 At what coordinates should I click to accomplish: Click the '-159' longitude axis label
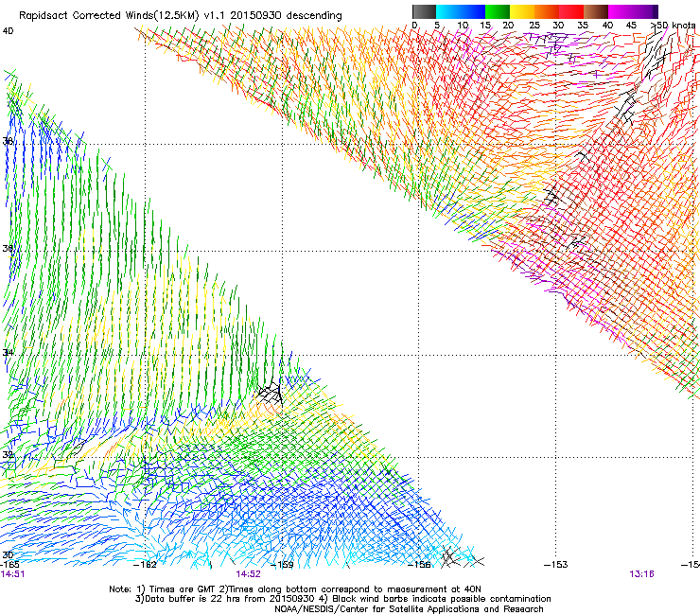click(282, 565)
